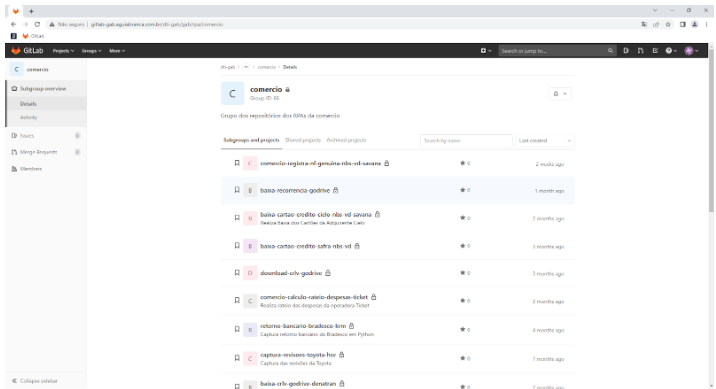
Task: Click dti-gab breadcrumb link
Action: click(x=227, y=67)
